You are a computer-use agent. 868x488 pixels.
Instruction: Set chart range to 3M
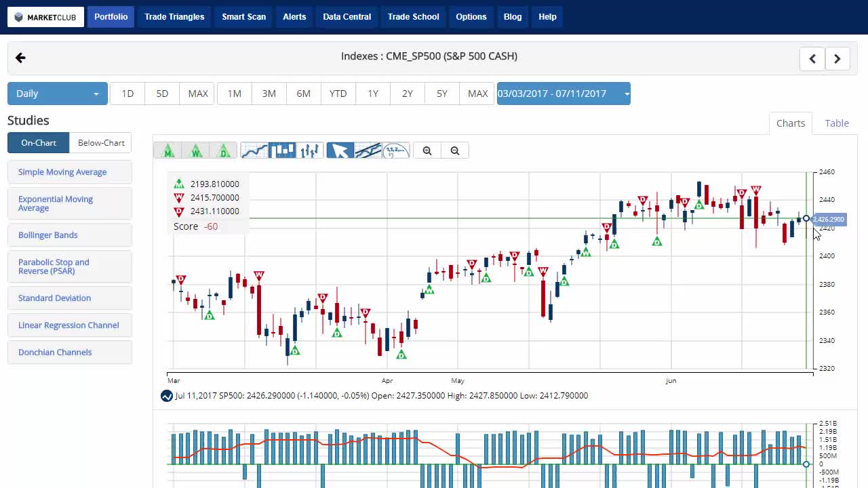click(269, 94)
